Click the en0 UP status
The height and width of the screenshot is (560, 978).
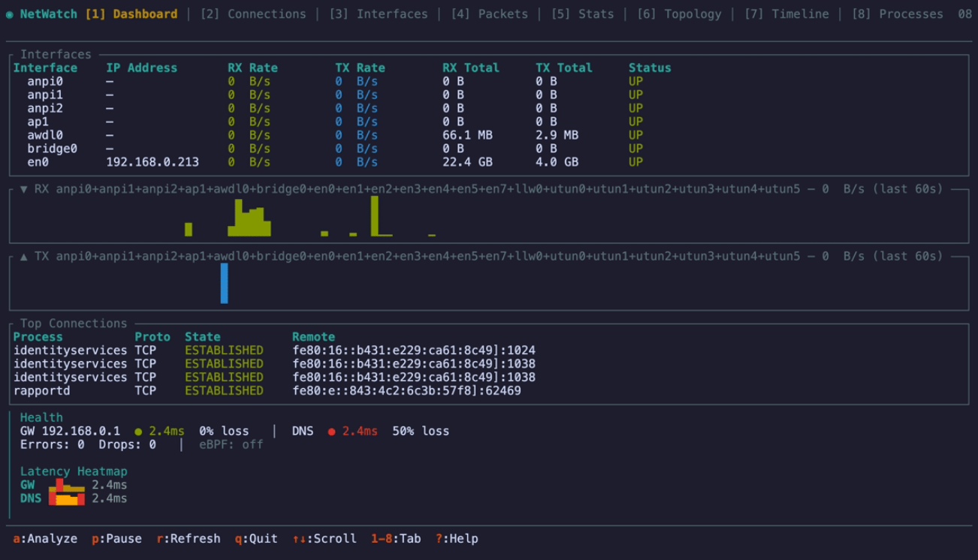(x=635, y=163)
